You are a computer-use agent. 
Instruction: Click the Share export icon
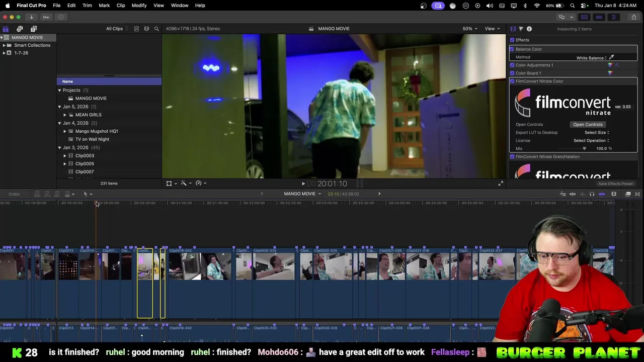(x=633, y=17)
